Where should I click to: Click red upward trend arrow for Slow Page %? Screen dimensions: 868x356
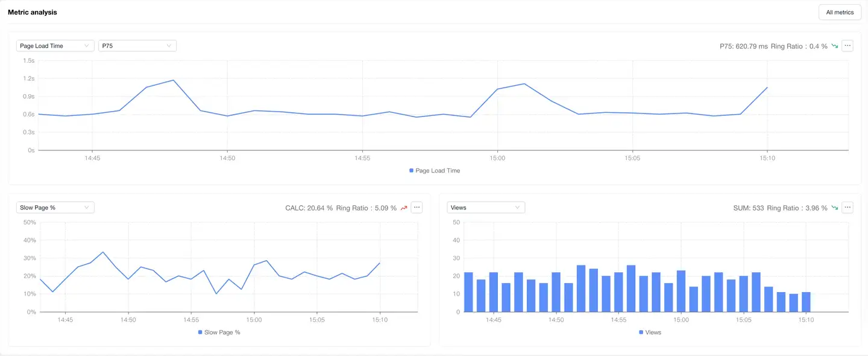[404, 208]
